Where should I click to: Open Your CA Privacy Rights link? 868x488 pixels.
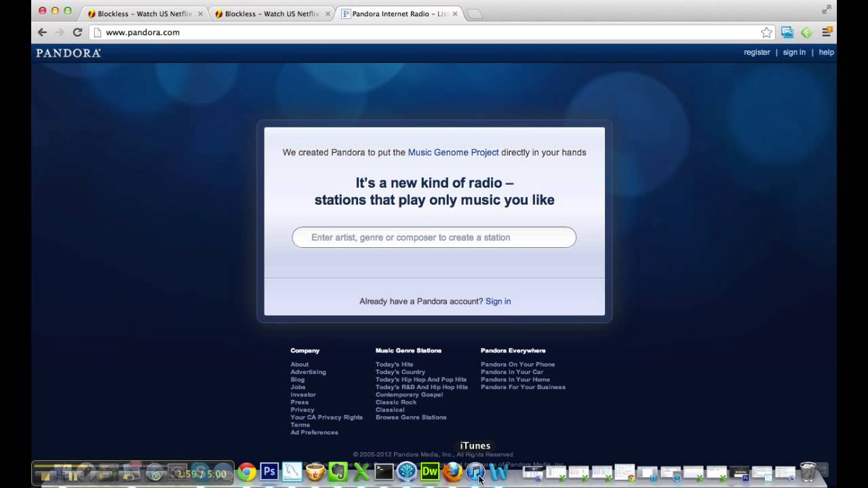click(327, 418)
